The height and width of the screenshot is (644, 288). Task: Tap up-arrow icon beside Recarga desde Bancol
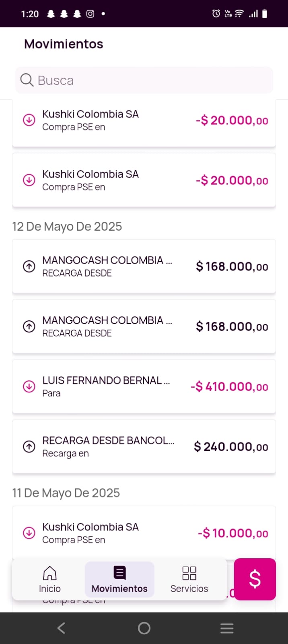(29, 446)
